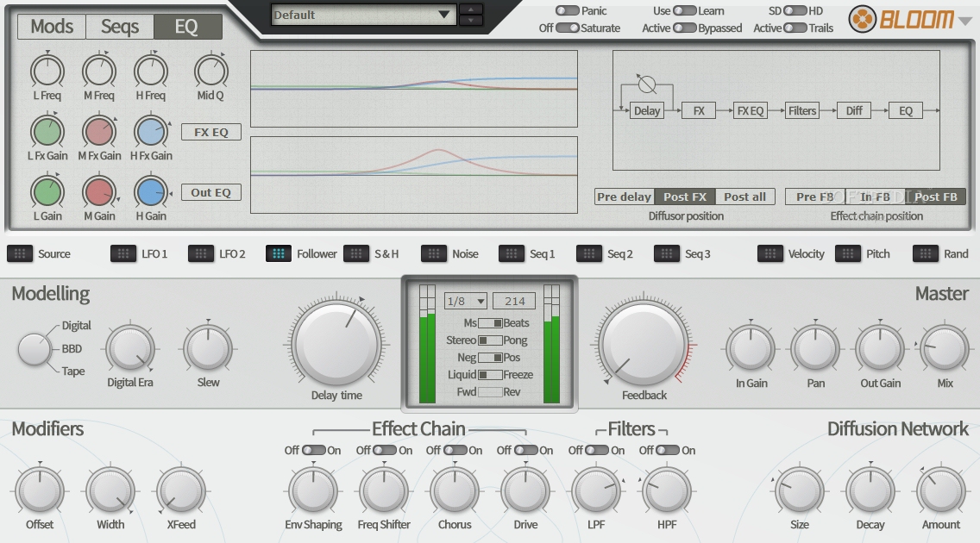Image resolution: width=980 pixels, height=543 pixels.
Task: Select Pre delay diffusor position
Action: click(625, 197)
